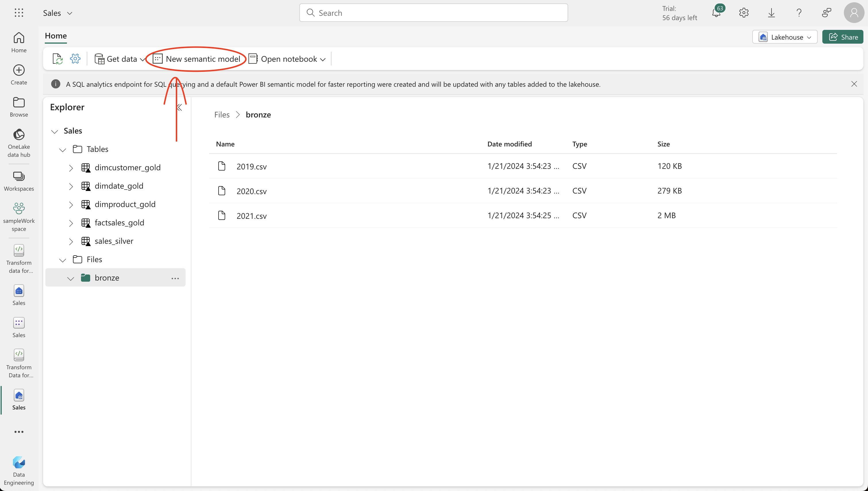
Task: Click the Share button
Action: pyautogui.click(x=843, y=37)
